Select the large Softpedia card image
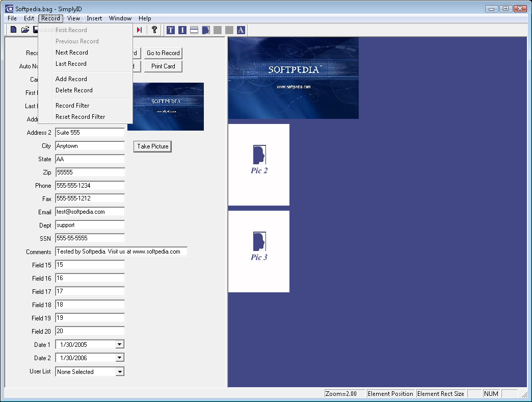This screenshot has height=402, width=532. [x=294, y=78]
